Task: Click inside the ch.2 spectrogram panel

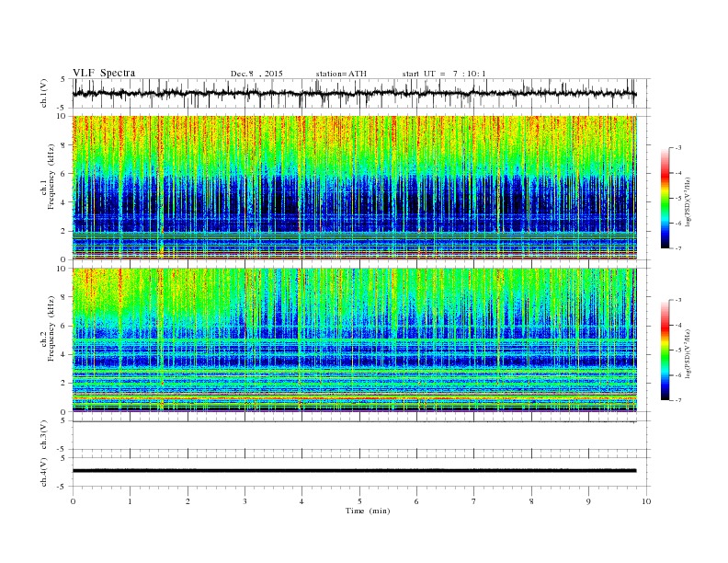Action: [x=354, y=339]
